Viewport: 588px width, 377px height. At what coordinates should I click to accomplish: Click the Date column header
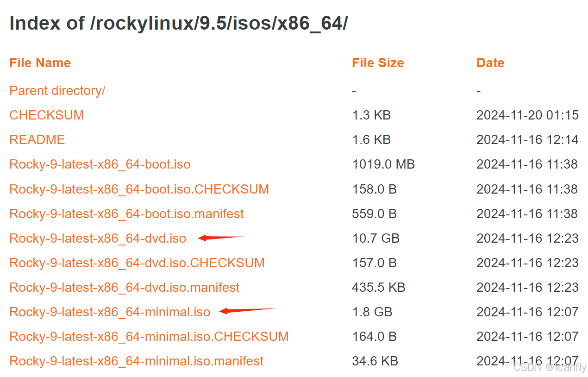490,63
